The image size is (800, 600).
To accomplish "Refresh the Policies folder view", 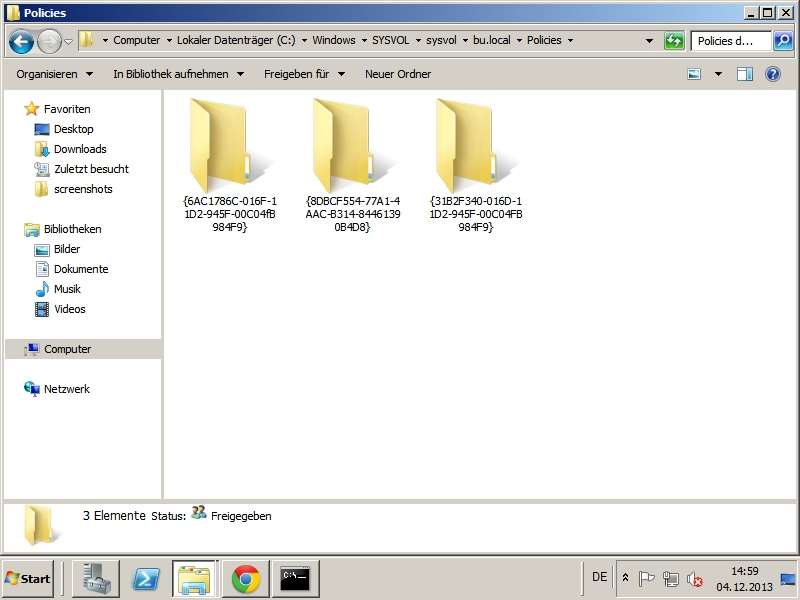I will pos(673,40).
